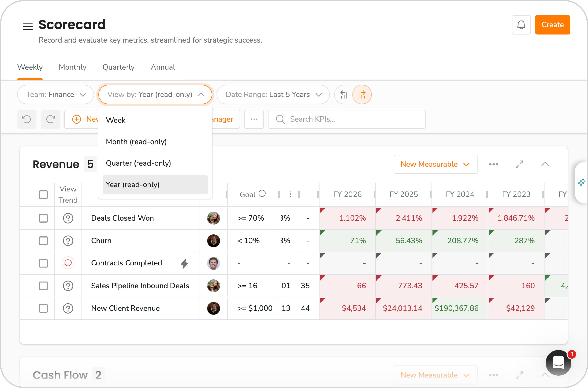View trend for New Client Revenue
This screenshot has height=388, width=588.
[x=68, y=308]
